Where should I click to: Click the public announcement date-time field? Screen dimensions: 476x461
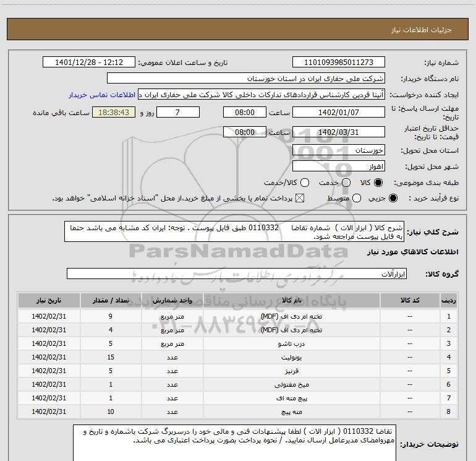[88, 62]
